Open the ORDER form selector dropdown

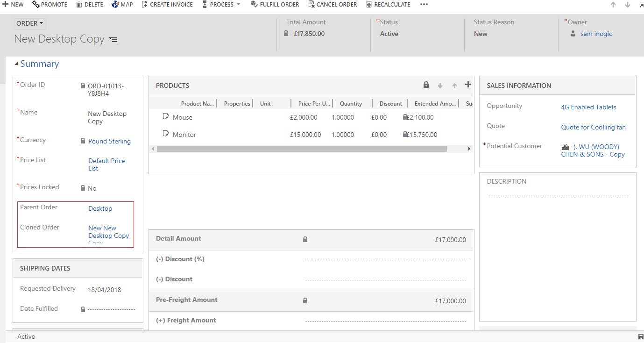[x=30, y=23]
